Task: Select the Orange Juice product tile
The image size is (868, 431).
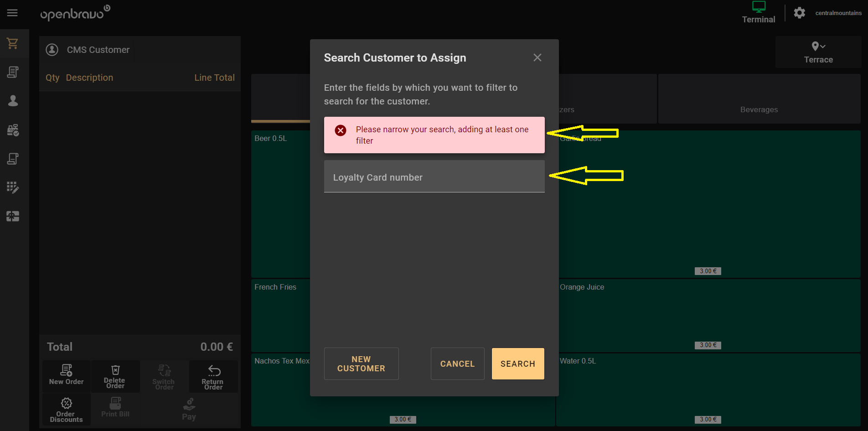Action: (x=708, y=315)
